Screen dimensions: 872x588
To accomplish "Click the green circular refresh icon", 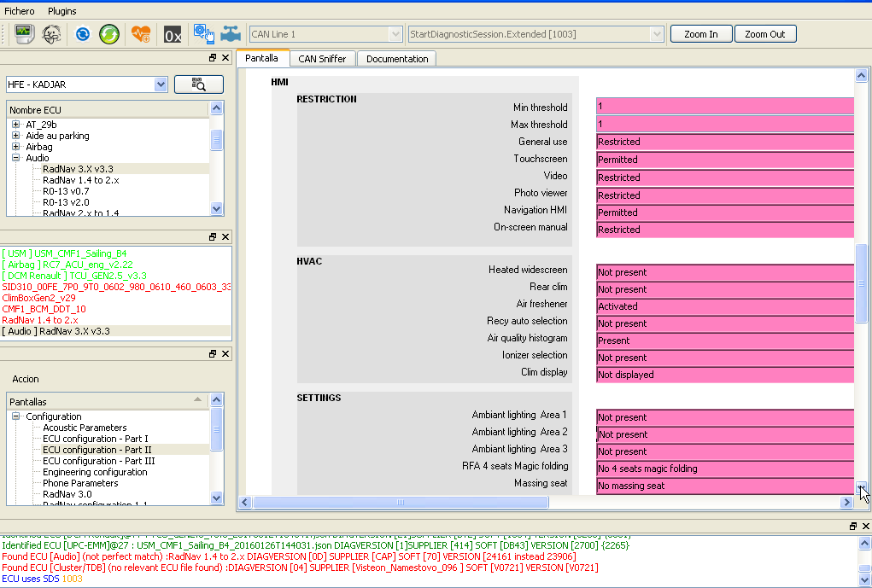I will pyautogui.click(x=109, y=34).
